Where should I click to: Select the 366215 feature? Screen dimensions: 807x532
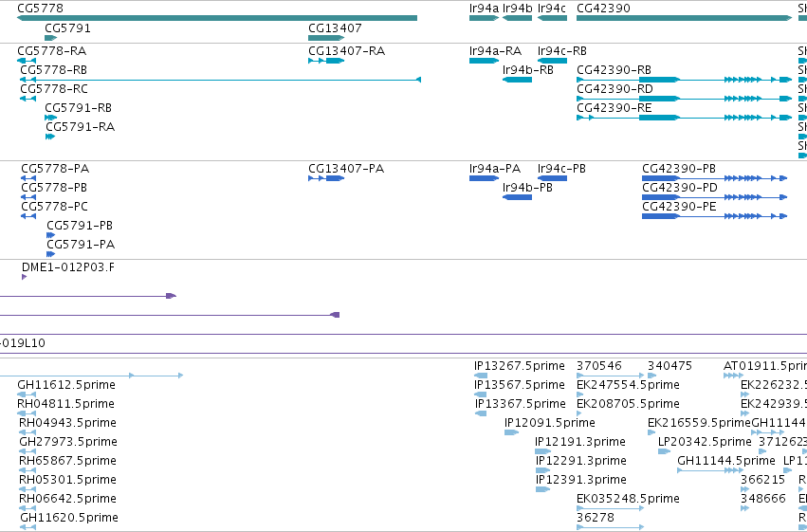[744, 490]
